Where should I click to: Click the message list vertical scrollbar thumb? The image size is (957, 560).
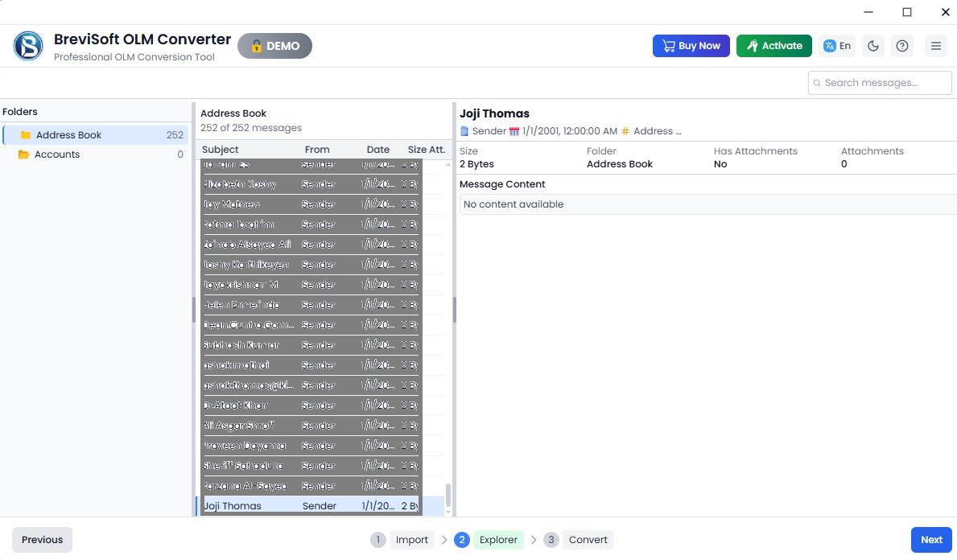pyautogui.click(x=448, y=495)
